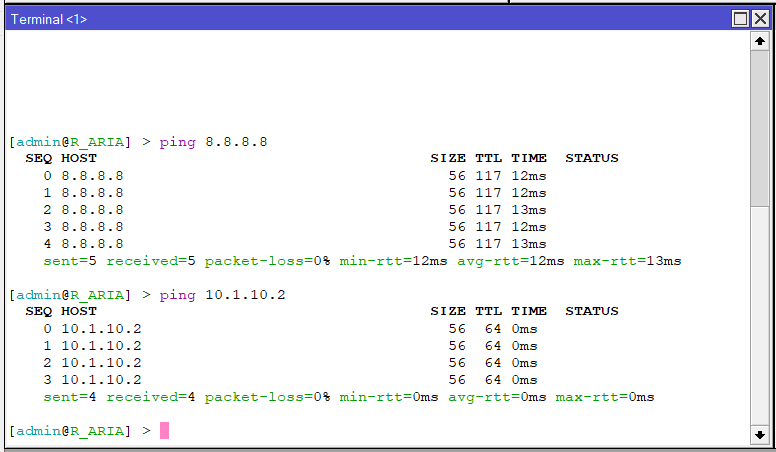Click the 8.8.8.8 row with SEQ 0
The height and width of the screenshot is (452, 776).
point(92,175)
